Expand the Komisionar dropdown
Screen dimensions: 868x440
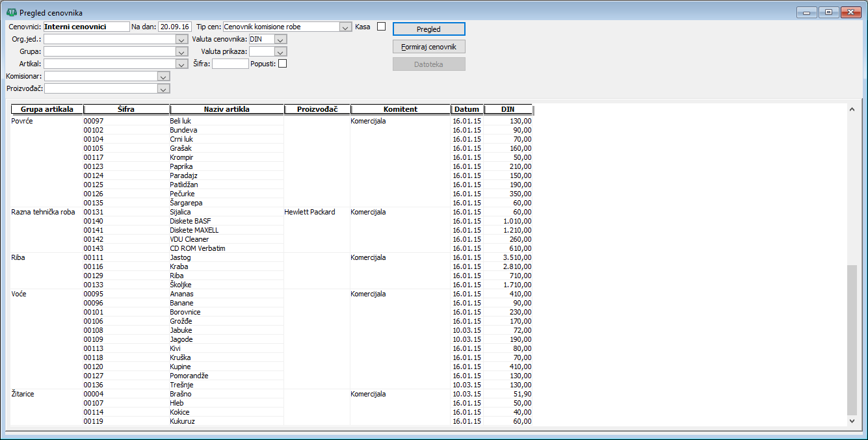tap(164, 77)
